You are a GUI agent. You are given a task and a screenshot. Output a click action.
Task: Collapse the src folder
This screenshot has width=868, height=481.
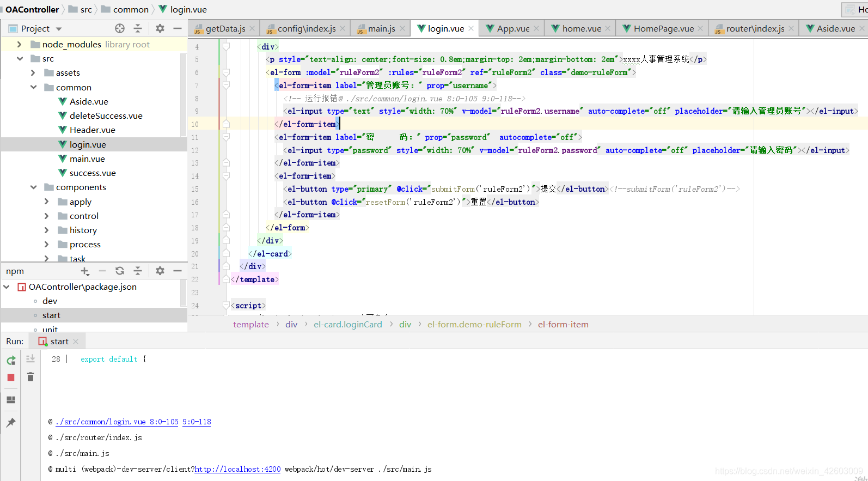[x=20, y=58]
